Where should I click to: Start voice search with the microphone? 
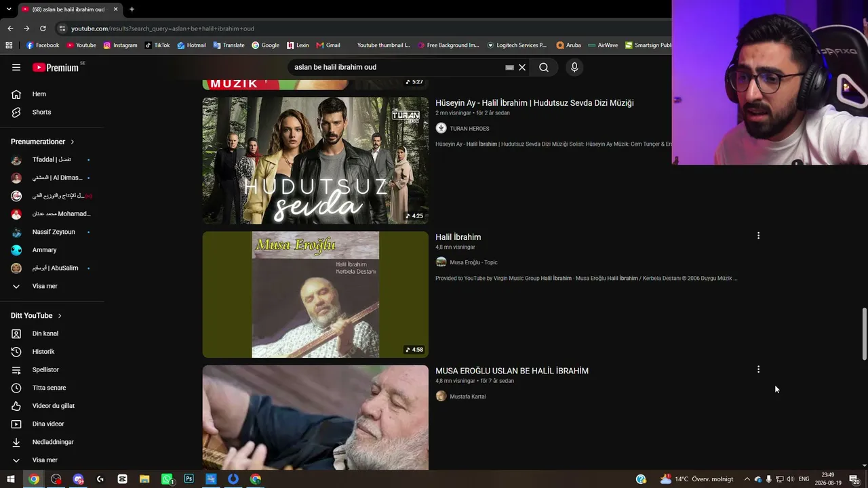tap(574, 67)
